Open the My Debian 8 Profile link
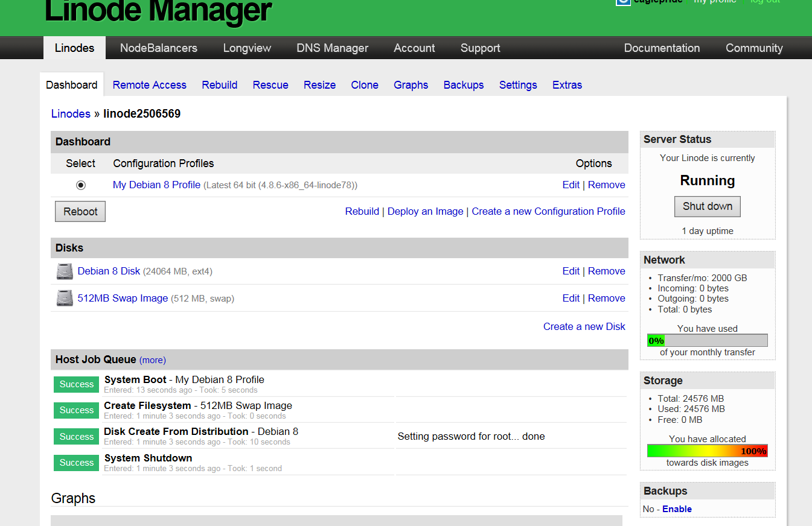 point(156,185)
